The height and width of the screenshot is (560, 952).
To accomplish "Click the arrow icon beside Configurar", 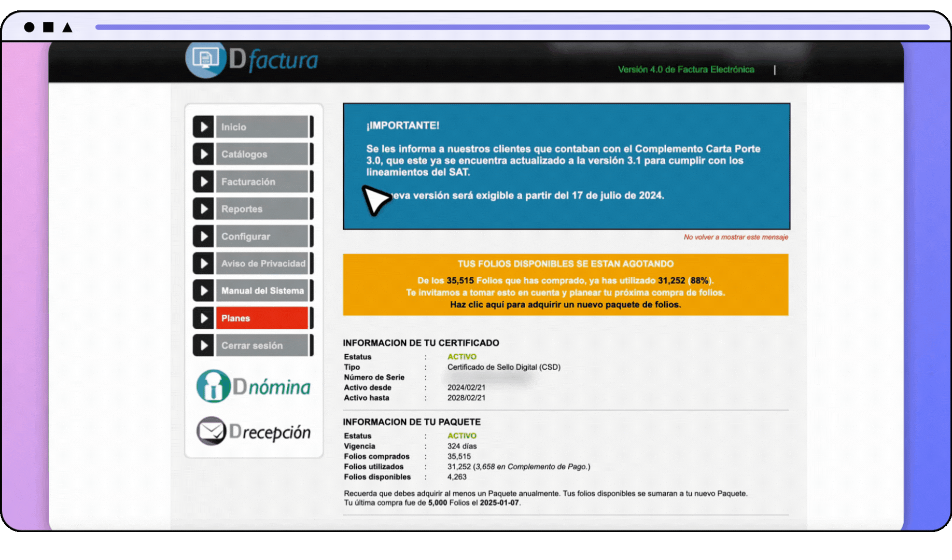I will pos(203,236).
